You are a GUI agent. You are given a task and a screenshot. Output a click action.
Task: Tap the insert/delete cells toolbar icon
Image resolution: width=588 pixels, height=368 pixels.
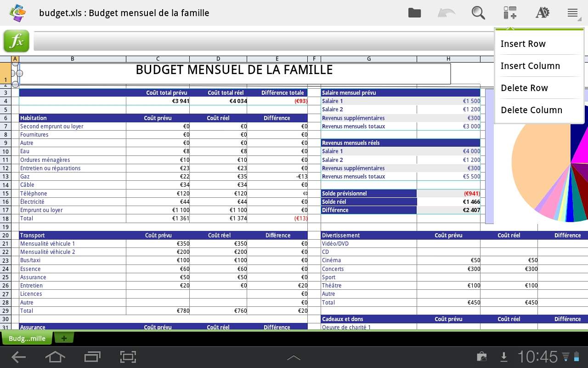(510, 13)
